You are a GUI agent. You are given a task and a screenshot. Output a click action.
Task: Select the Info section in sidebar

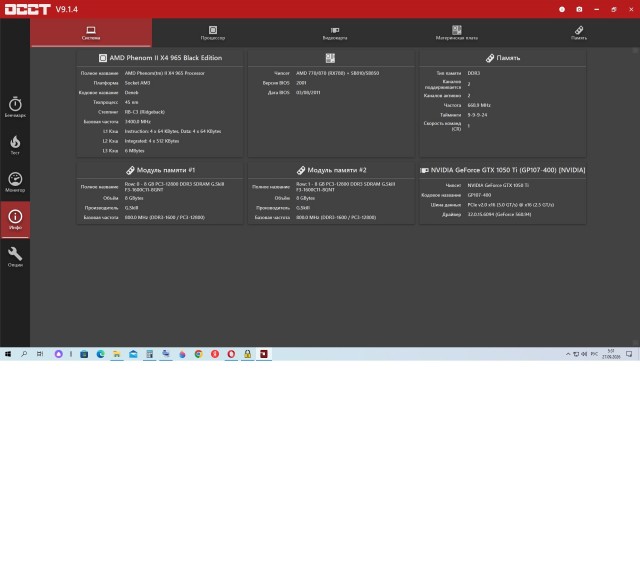tap(15, 219)
